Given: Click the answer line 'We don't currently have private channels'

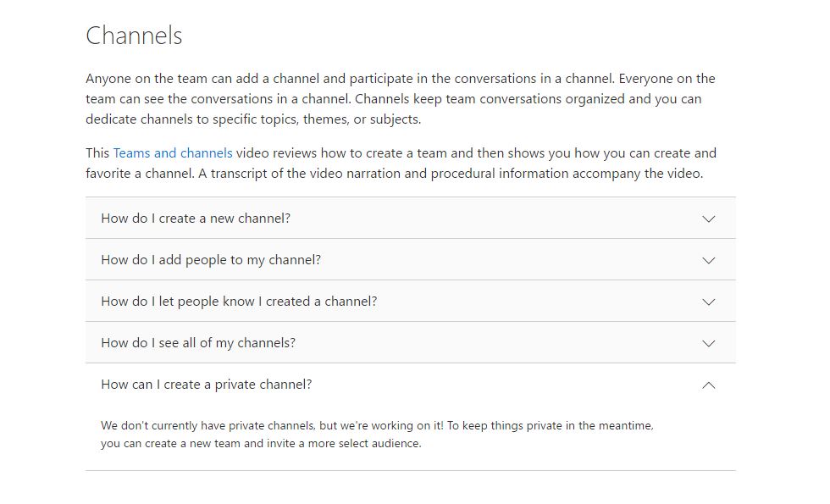Looking at the screenshot, I should (377, 425).
